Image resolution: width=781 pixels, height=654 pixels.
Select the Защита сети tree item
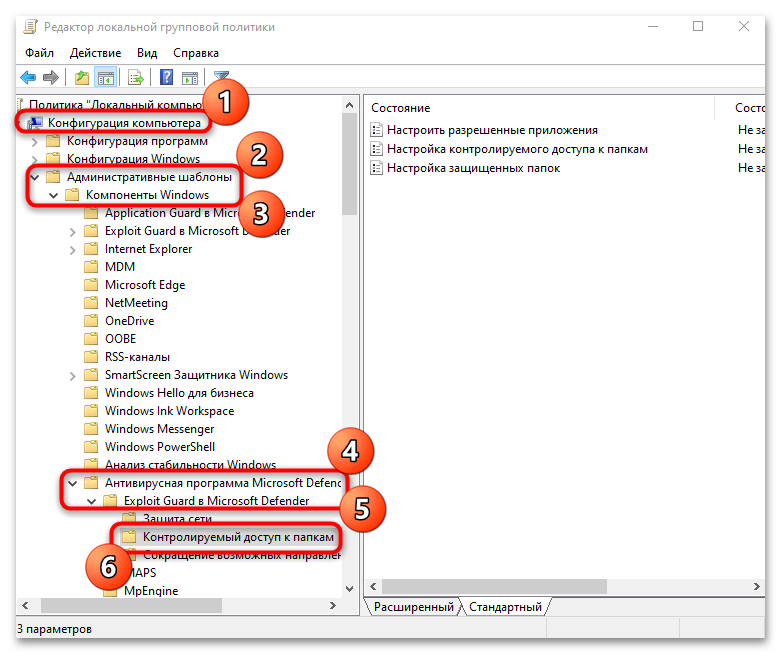tap(177, 519)
